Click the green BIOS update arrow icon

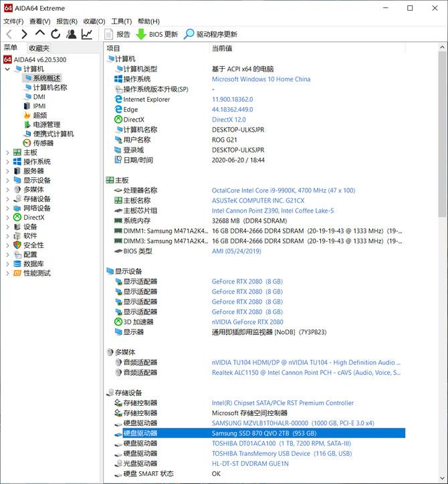point(141,34)
